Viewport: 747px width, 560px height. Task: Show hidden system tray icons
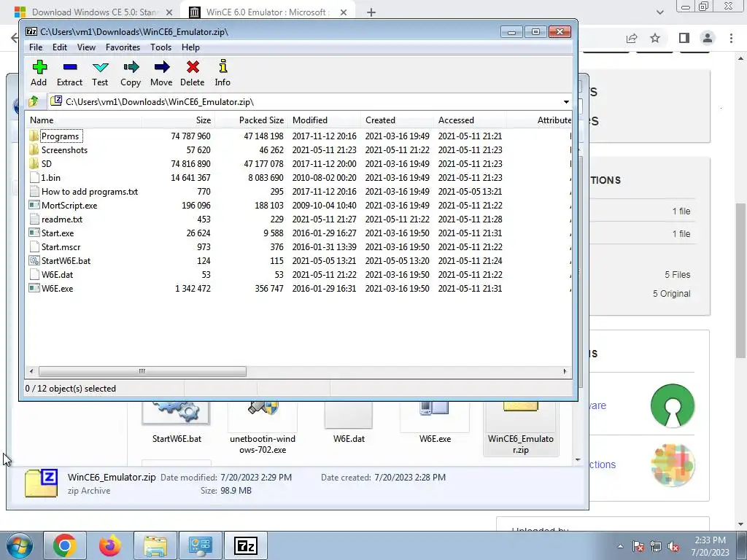(x=620, y=546)
